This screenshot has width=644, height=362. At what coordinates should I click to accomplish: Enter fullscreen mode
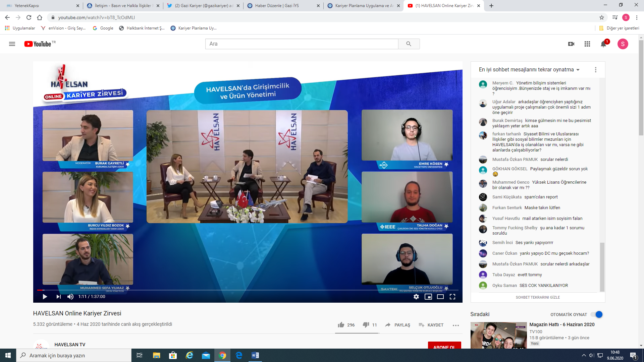click(452, 297)
